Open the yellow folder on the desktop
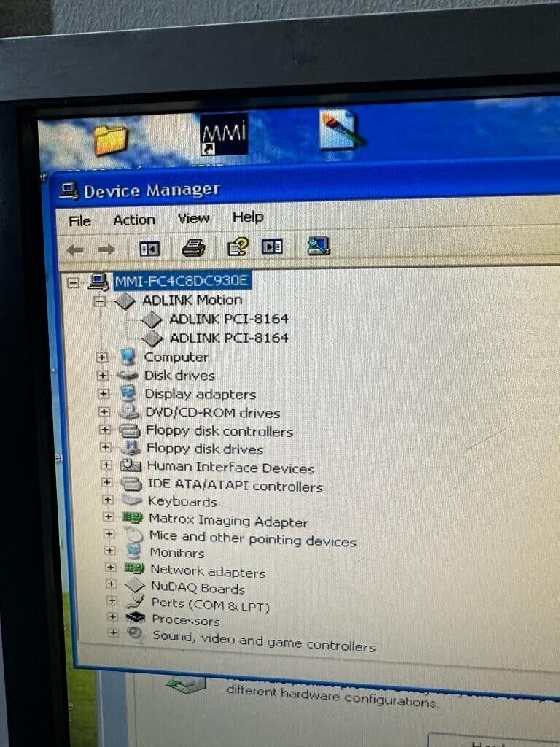The height and width of the screenshot is (747, 560). coord(111,141)
